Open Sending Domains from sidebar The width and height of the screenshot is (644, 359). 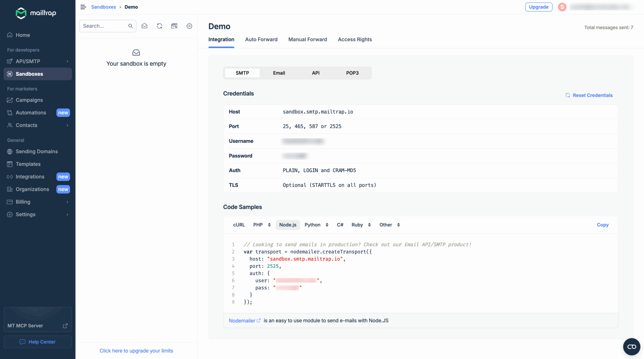36,151
